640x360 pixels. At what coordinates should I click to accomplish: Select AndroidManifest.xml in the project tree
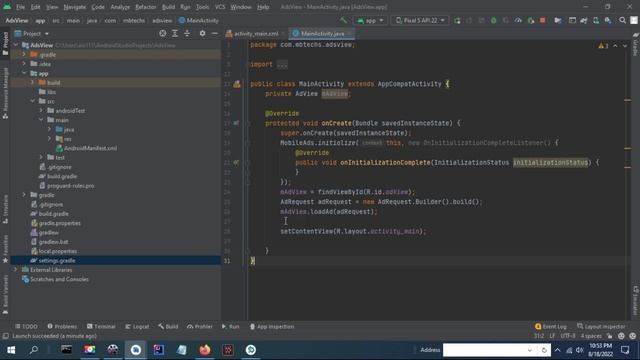tap(86, 148)
